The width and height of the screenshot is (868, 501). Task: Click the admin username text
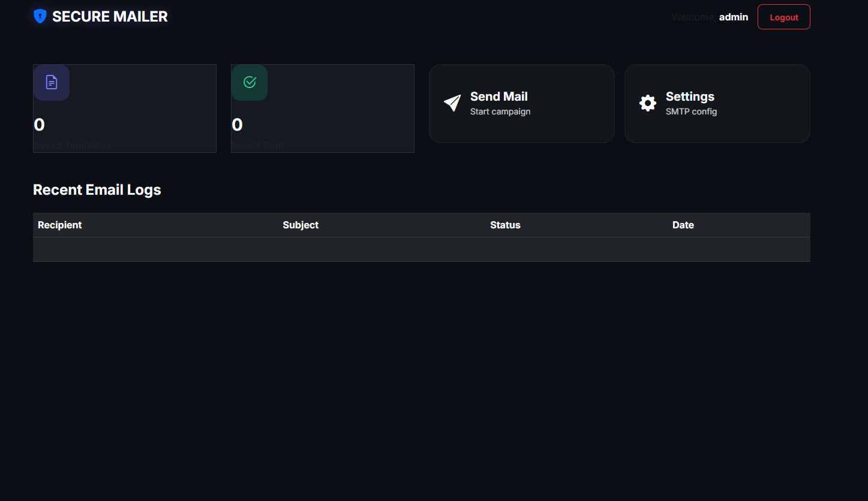[733, 17]
